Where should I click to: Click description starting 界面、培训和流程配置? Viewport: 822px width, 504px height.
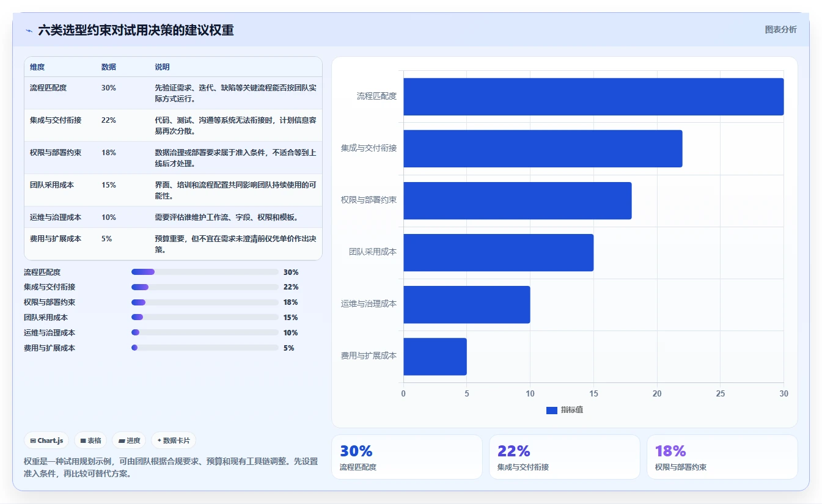(235, 190)
